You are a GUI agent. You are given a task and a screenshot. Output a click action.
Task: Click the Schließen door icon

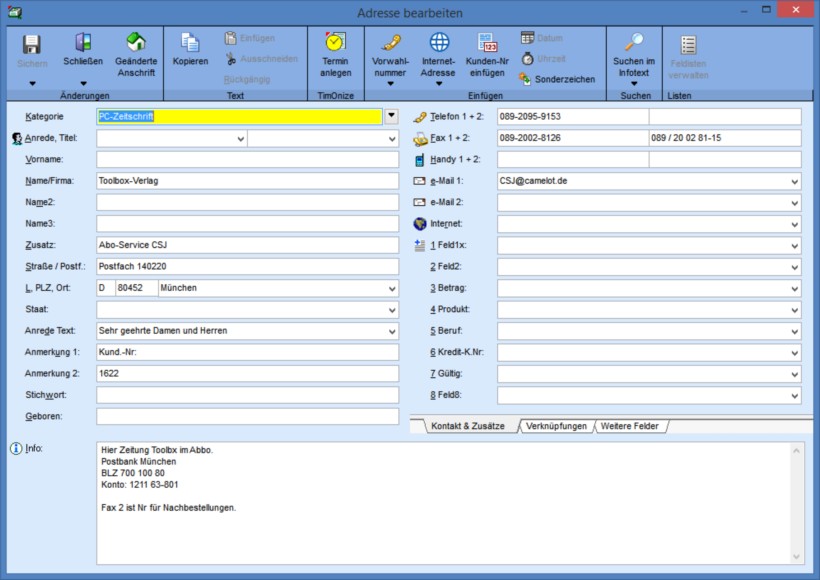click(x=83, y=42)
